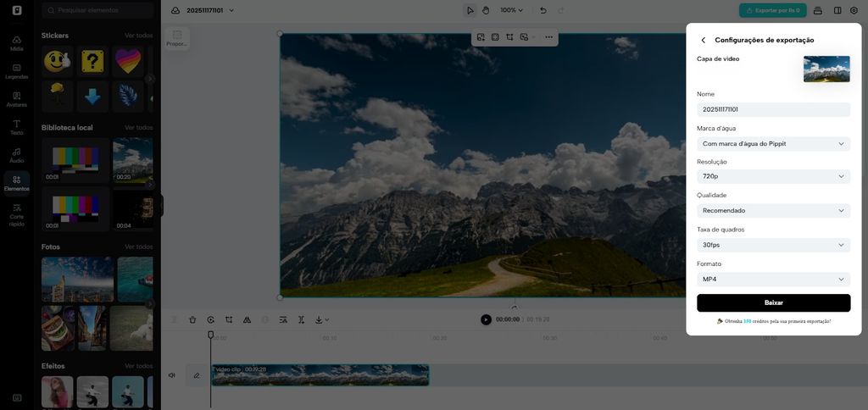Open the Avatares sidebar panel
Viewport: 868px width, 410px height.
(16, 99)
